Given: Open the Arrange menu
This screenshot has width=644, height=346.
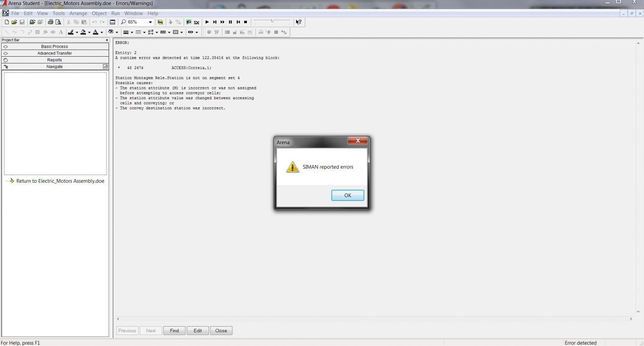Looking at the screenshot, I should [78, 13].
